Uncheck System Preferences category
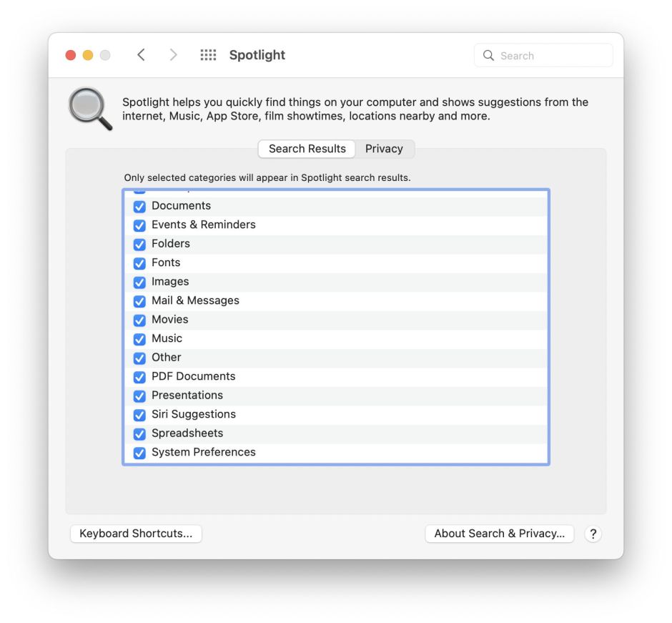Screen dimensions: 672x623 139,453
